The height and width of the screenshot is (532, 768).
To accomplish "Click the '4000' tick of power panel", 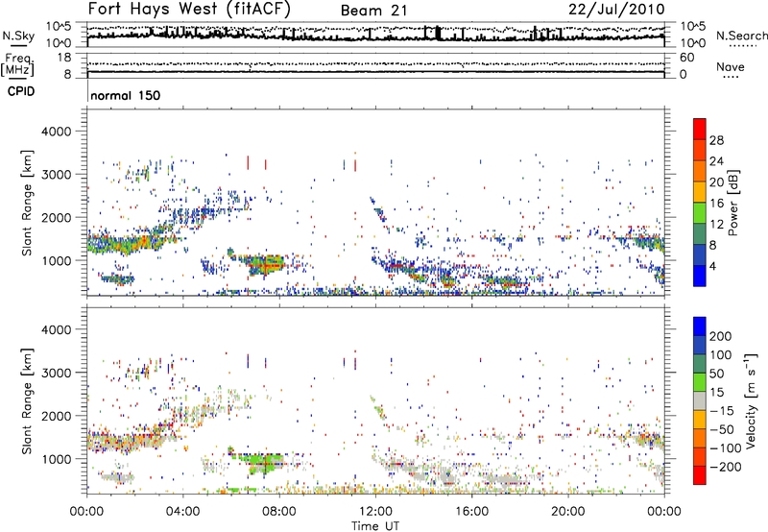I will (56, 132).
